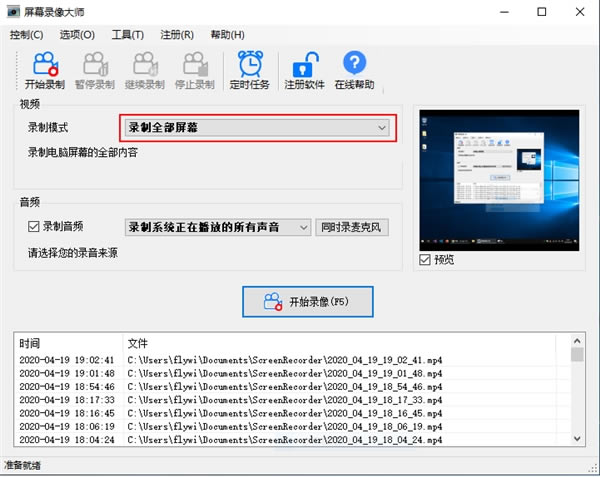Click the 停止录制 toolbar icon

tap(194, 71)
